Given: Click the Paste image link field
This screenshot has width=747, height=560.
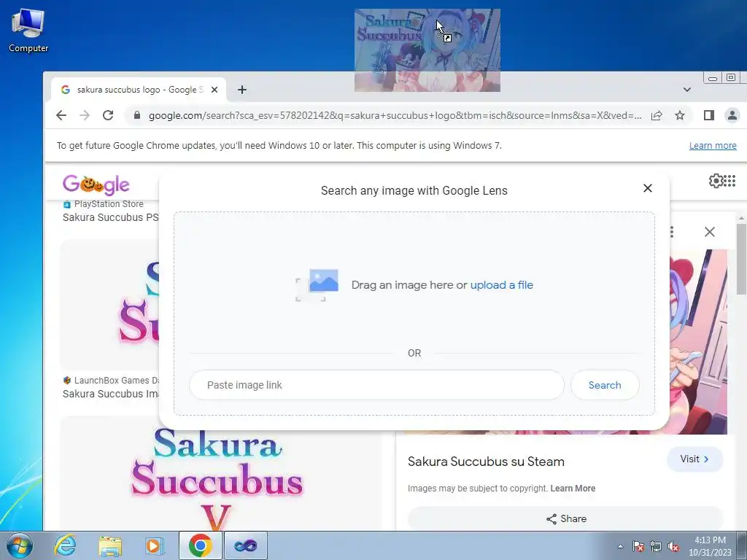Looking at the screenshot, I should point(376,385).
